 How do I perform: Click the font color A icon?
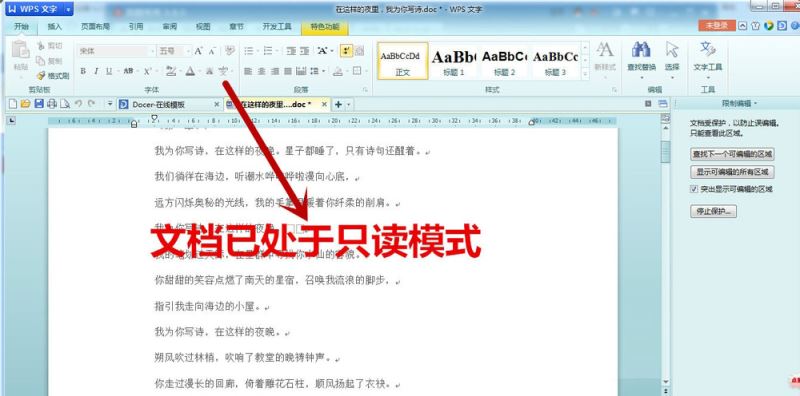tap(190, 71)
